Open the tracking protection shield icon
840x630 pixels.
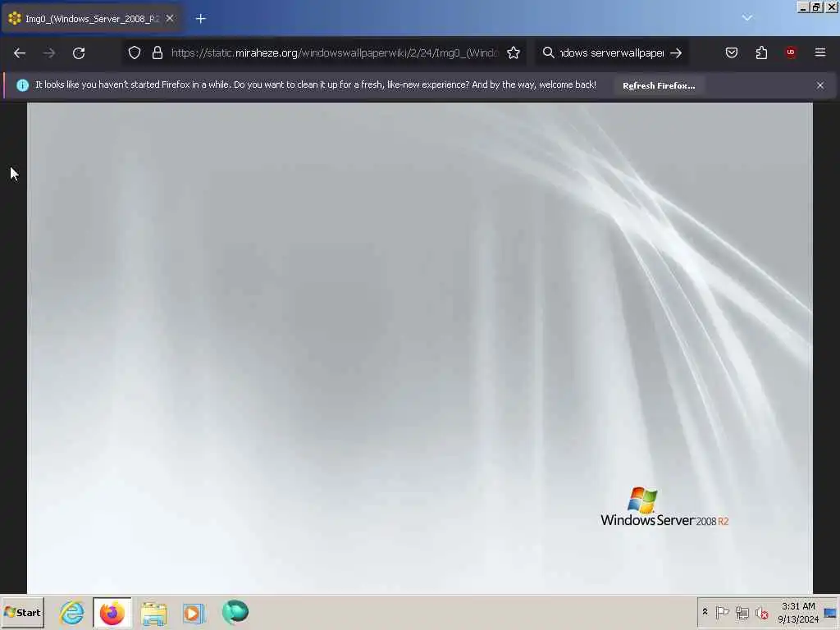pyautogui.click(x=135, y=52)
